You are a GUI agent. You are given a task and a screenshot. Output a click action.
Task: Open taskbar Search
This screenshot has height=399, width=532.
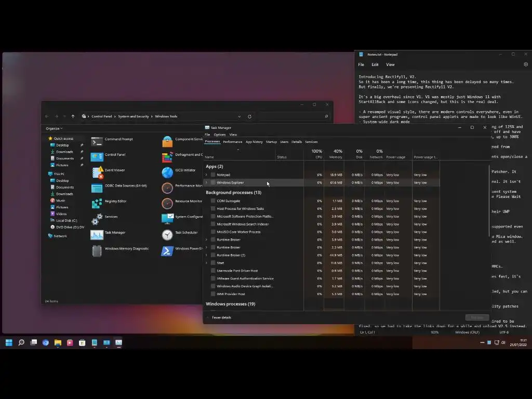click(x=21, y=343)
